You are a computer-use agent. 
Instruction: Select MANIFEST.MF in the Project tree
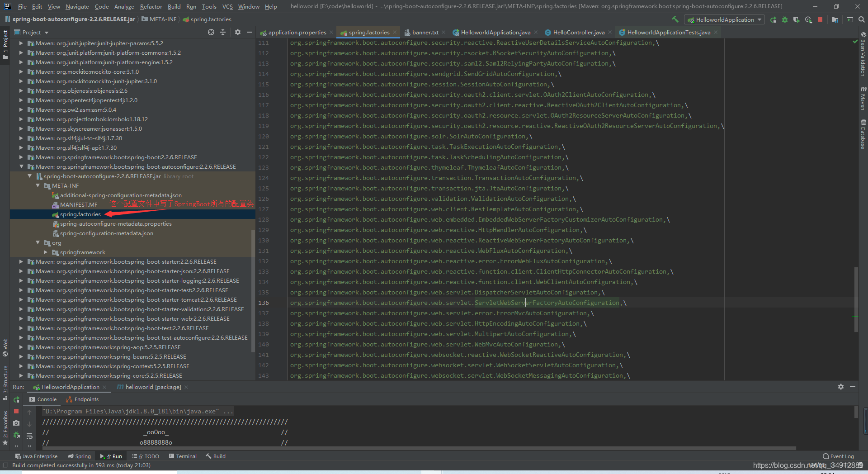click(x=79, y=205)
